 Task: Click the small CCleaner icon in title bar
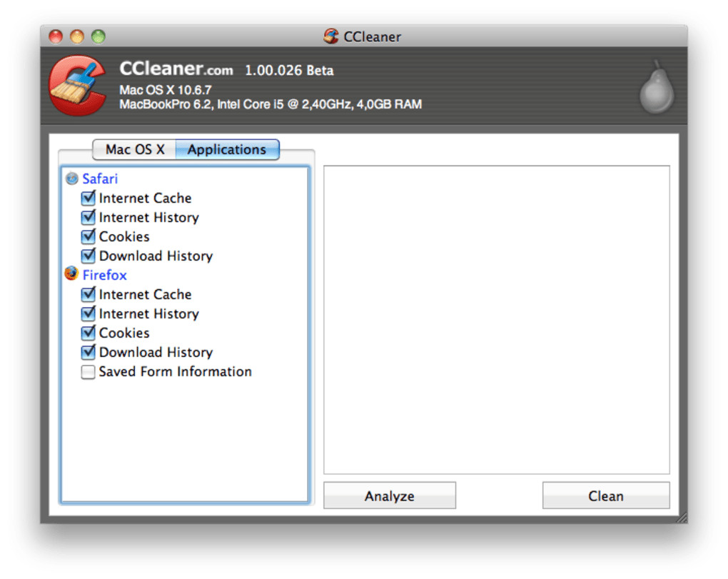click(331, 36)
